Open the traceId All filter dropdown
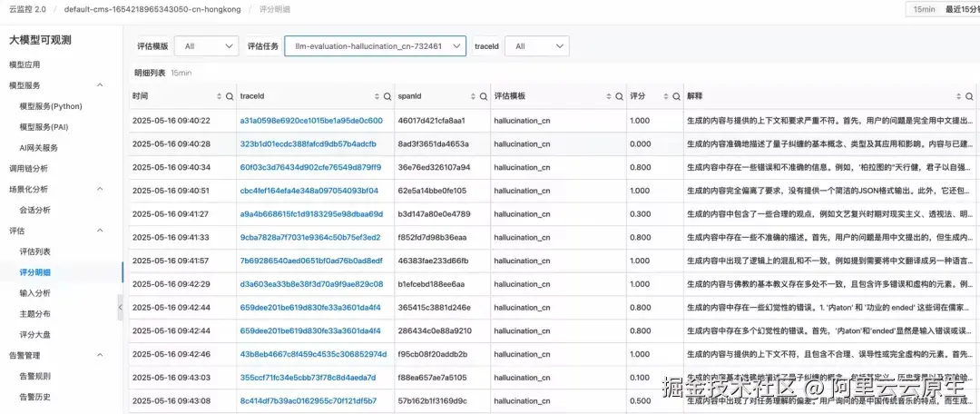The image size is (980, 414). pos(537,46)
